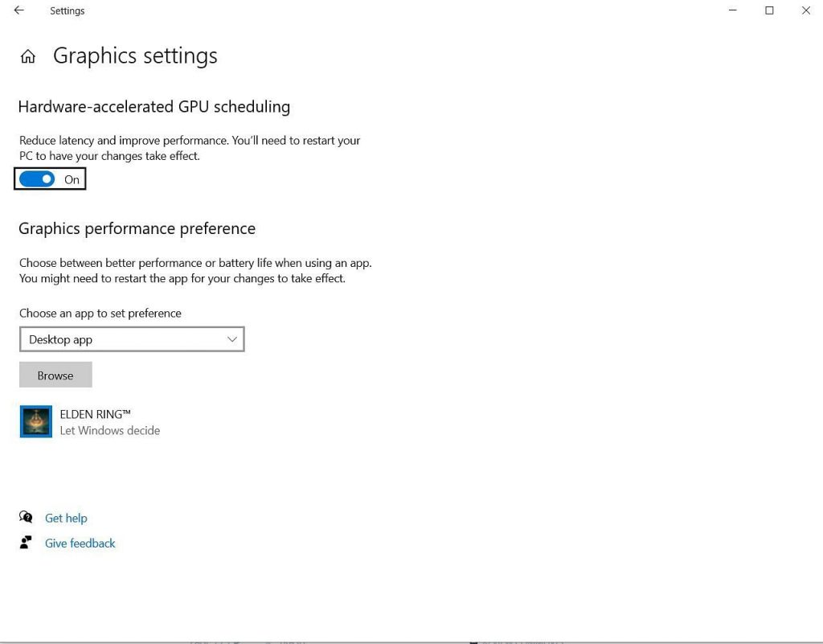The height and width of the screenshot is (644, 823).
Task: Click the Graphics settings page title
Action: 135,56
